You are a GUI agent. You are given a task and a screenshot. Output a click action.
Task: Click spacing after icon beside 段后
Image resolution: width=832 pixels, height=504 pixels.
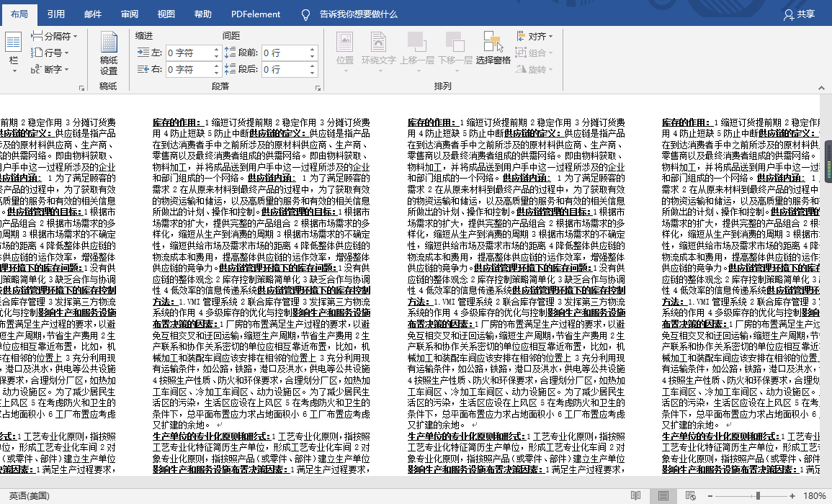230,69
